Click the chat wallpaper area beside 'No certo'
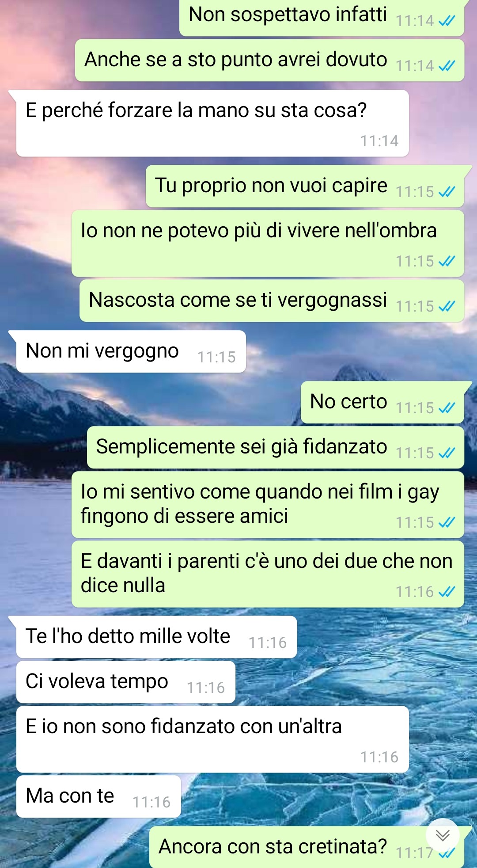 (x=150, y=402)
